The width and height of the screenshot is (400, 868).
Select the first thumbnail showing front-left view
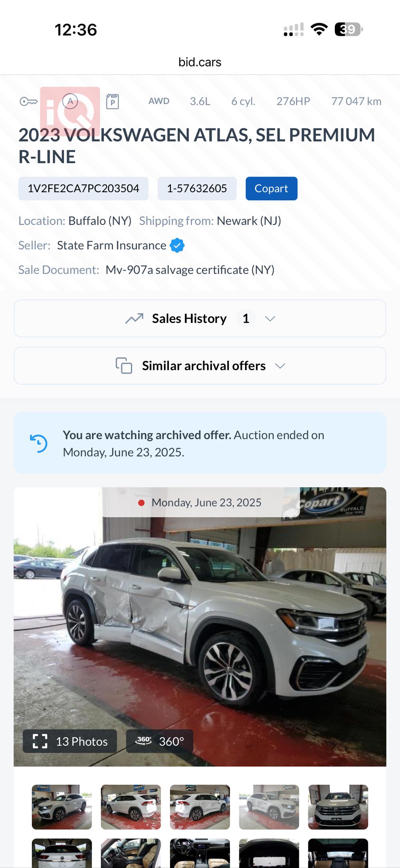pyautogui.click(x=62, y=806)
